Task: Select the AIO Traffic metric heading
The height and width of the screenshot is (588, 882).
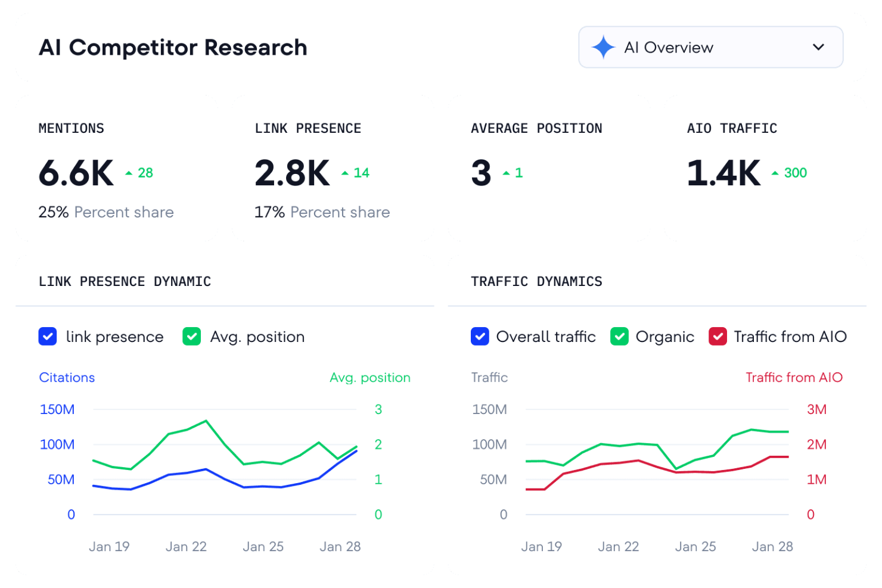Action: [732, 128]
